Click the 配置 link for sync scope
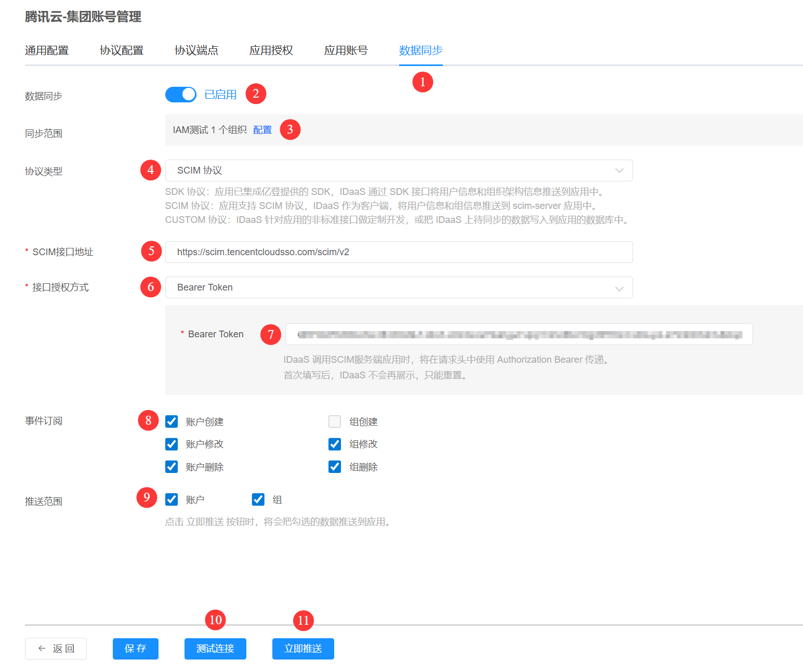This screenshot has height=672, width=803. pos(262,130)
